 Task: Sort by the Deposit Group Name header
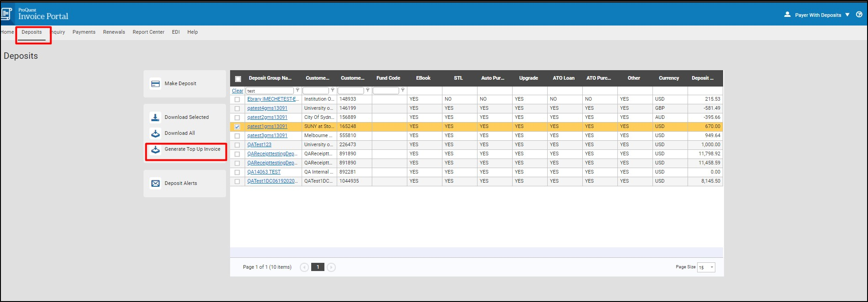[270, 78]
